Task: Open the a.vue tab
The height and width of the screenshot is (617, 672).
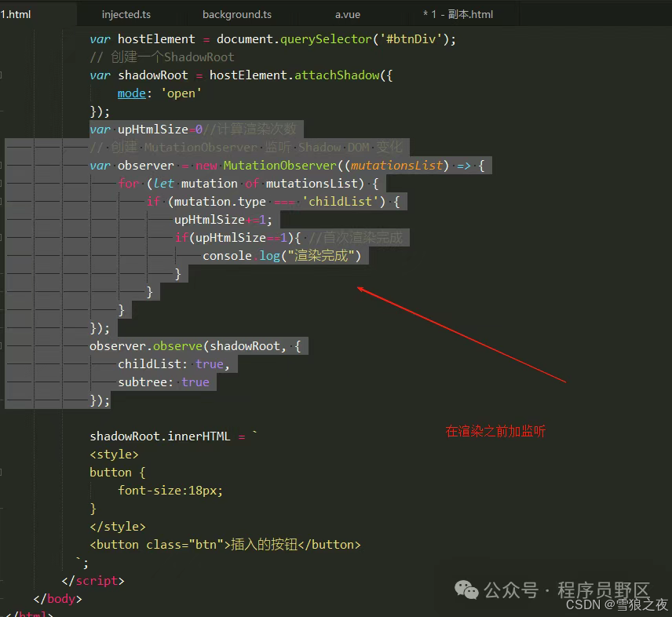Action: click(x=347, y=13)
